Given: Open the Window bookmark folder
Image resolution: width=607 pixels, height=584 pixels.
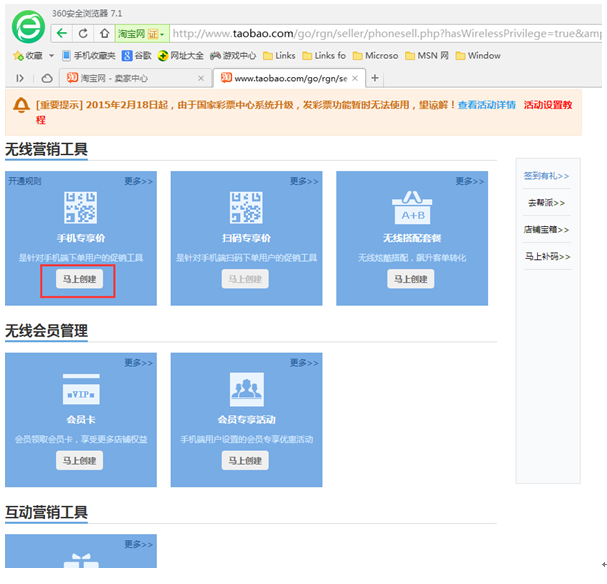Looking at the screenshot, I should (478, 56).
